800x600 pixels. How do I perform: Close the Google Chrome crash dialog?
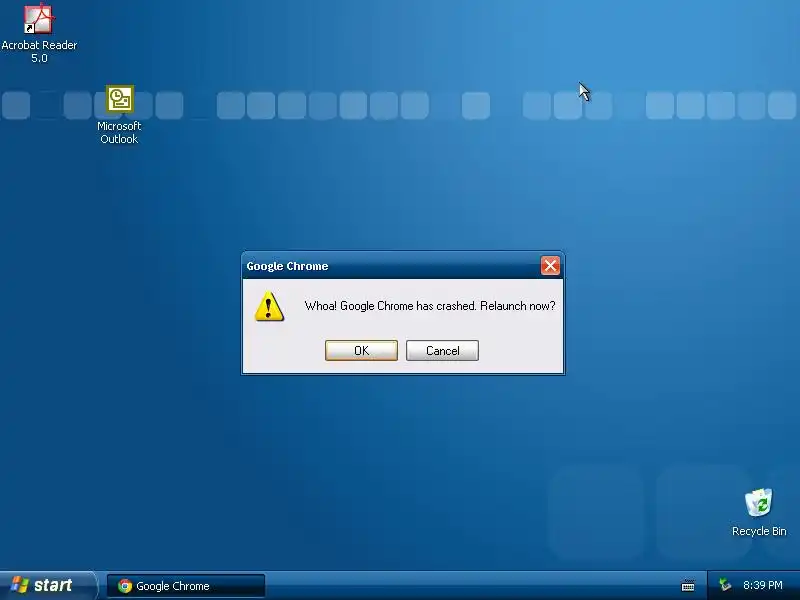click(550, 265)
